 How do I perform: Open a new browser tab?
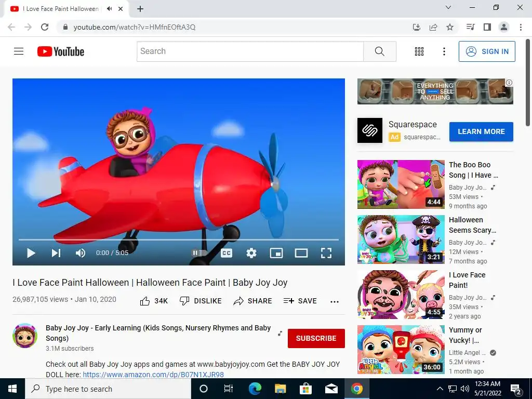tap(140, 9)
